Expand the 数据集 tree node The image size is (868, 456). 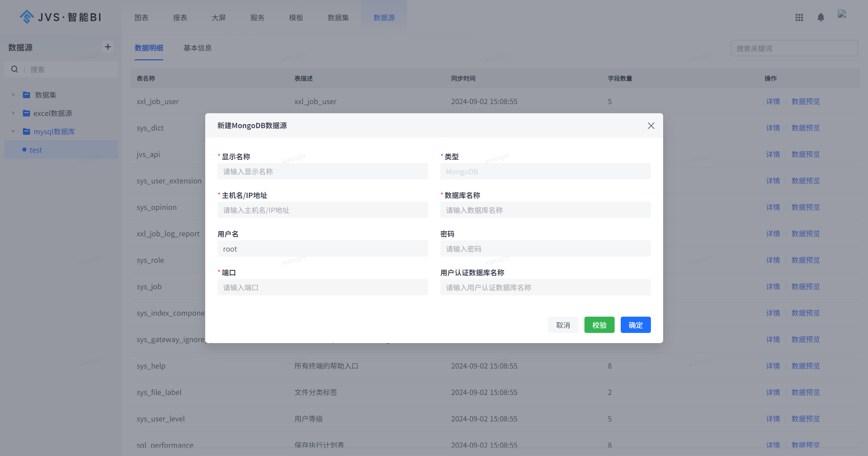point(13,95)
